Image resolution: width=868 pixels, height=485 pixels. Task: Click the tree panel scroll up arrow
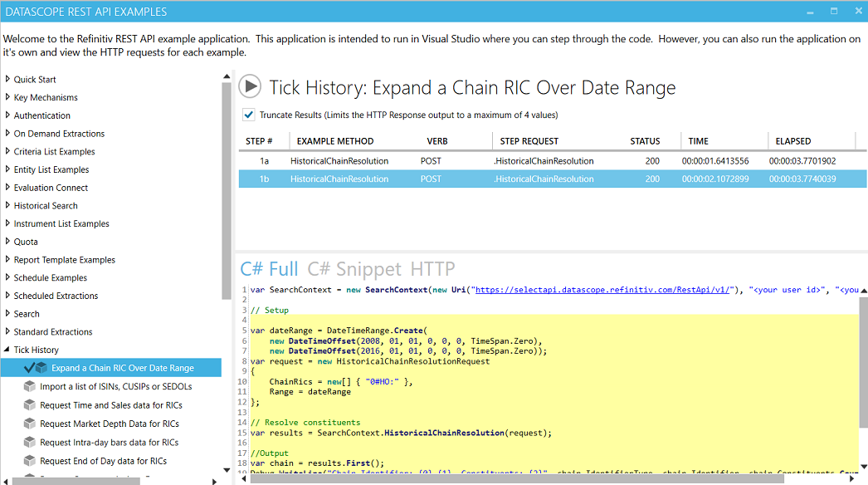(227, 76)
